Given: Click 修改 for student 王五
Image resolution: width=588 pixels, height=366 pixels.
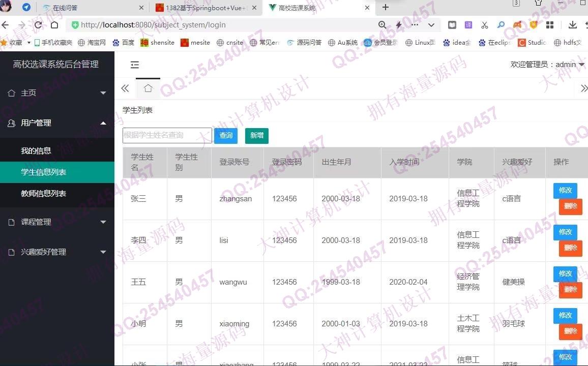Looking at the screenshot, I should pyautogui.click(x=565, y=273).
